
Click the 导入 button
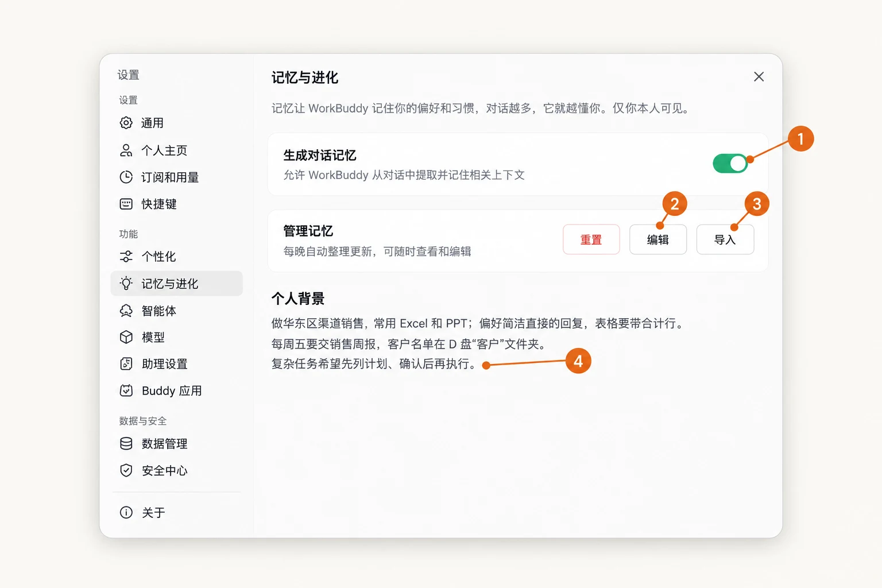(x=725, y=239)
